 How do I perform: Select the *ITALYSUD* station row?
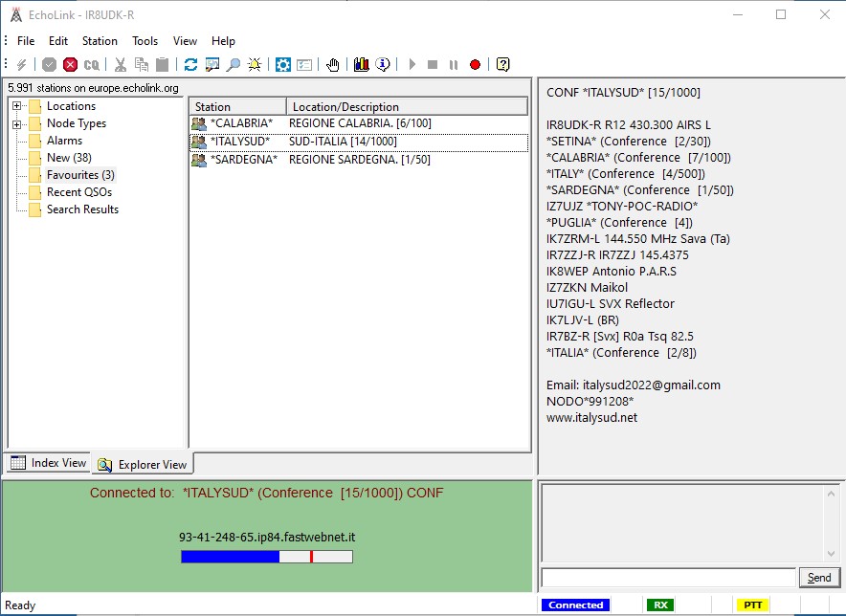click(x=359, y=142)
